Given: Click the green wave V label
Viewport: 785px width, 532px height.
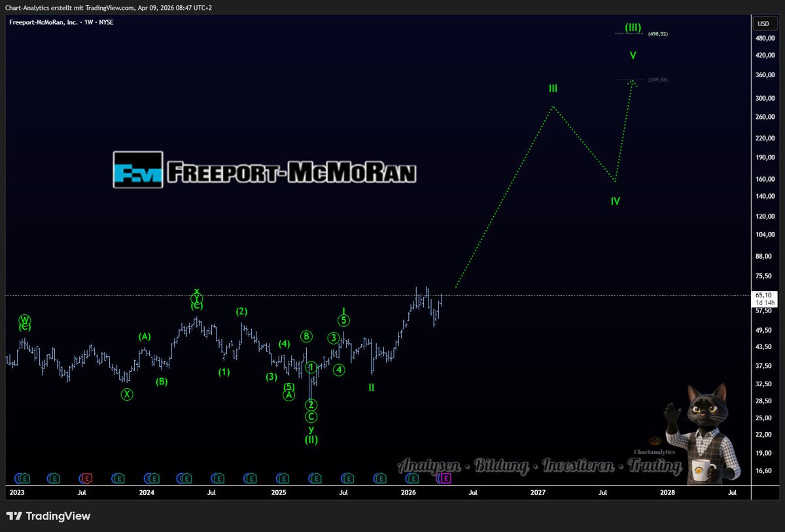Looking at the screenshot, I should tap(633, 56).
